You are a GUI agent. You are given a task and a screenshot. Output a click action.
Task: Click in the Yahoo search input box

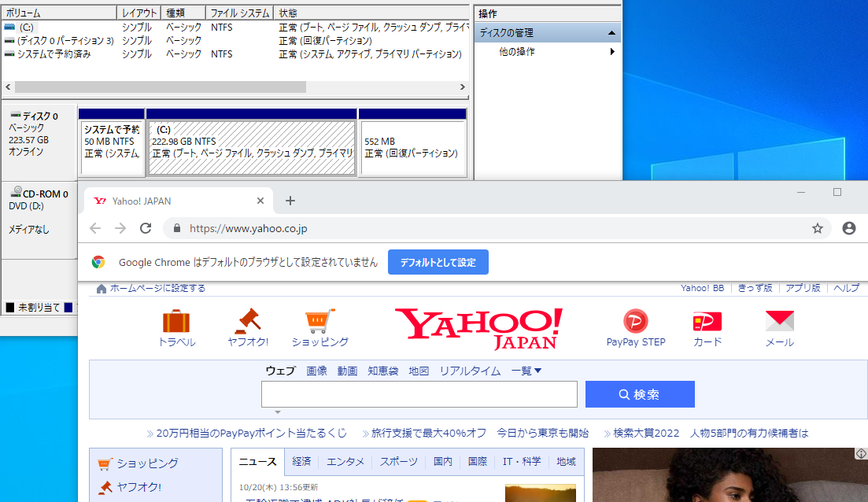[419, 394]
